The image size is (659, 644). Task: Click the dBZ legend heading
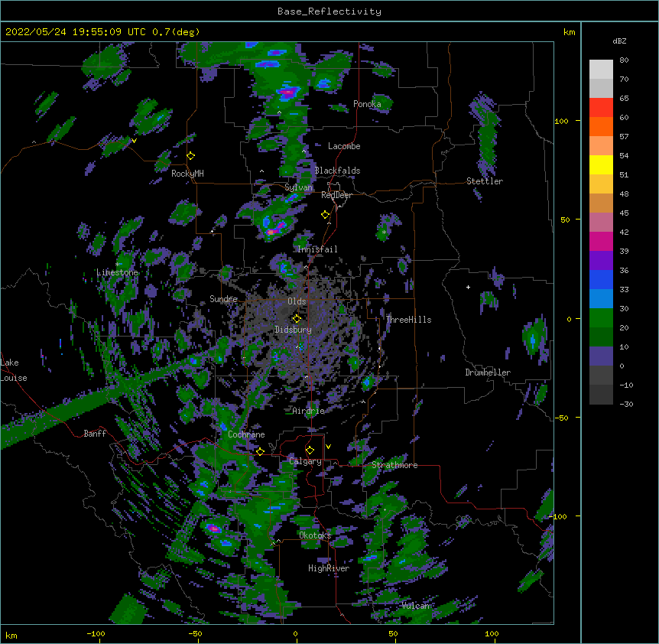pyautogui.click(x=619, y=41)
